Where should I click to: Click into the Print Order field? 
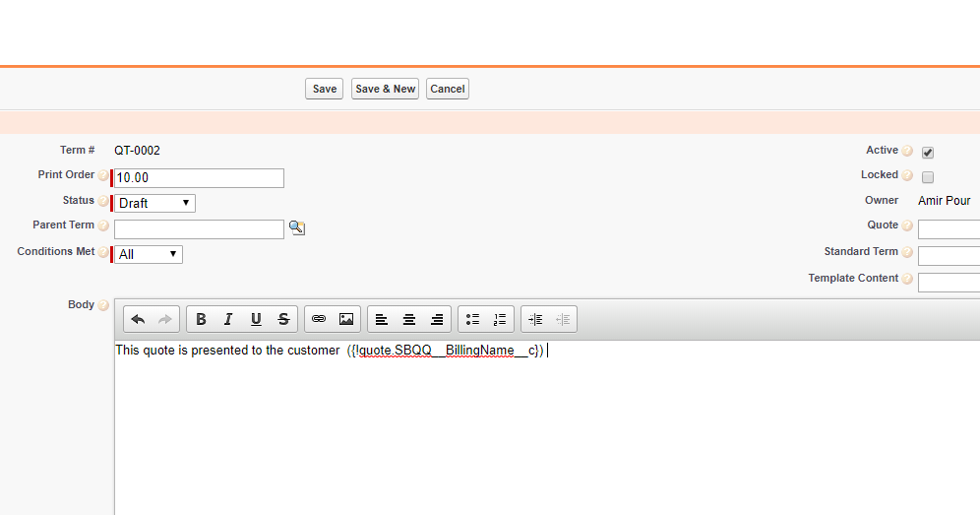[199, 177]
